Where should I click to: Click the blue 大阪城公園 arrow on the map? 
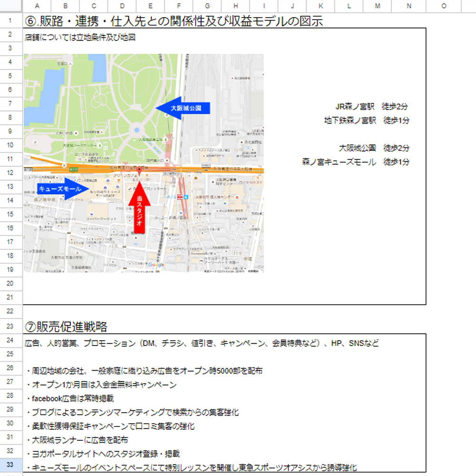tap(183, 108)
